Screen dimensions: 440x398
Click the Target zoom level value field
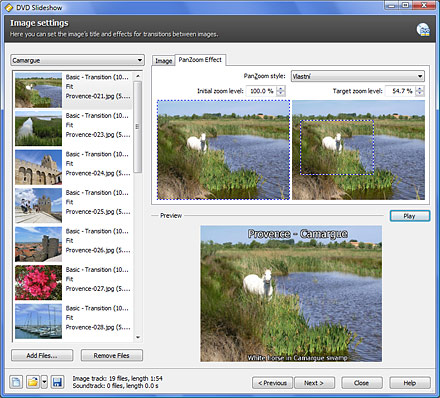[x=401, y=91]
